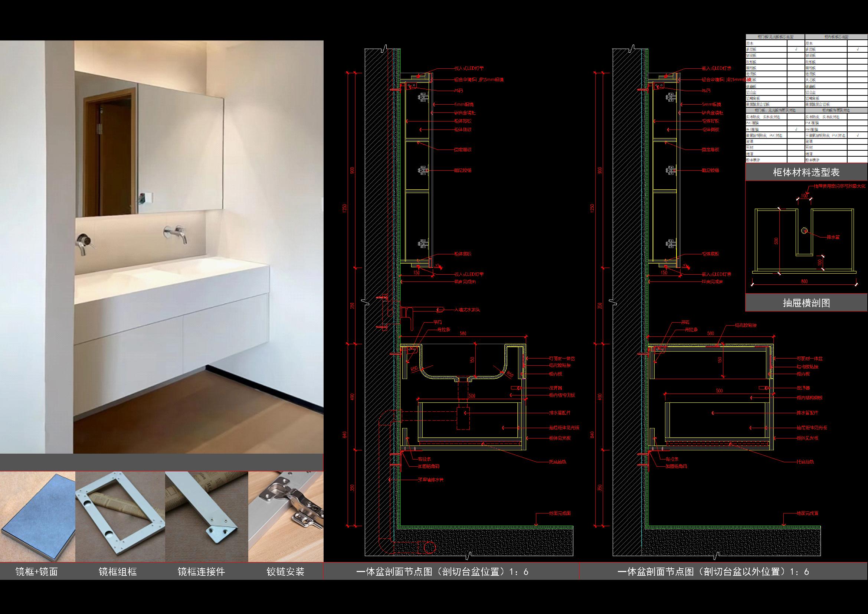Click the '排水管' label in drawer plan
Viewport: 868px width, 614px height.
(x=833, y=237)
